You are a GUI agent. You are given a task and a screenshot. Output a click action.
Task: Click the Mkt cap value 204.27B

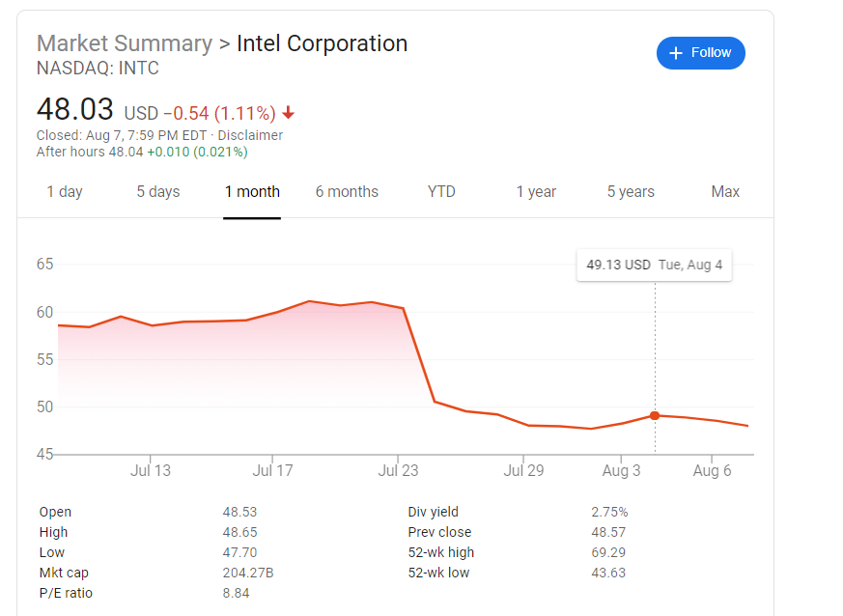point(248,573)
